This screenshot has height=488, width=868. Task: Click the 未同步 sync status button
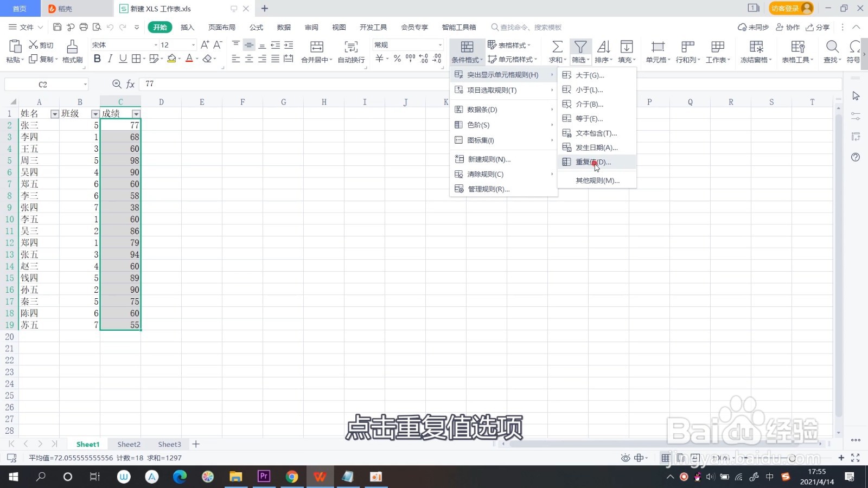click(x=754, y=27)
